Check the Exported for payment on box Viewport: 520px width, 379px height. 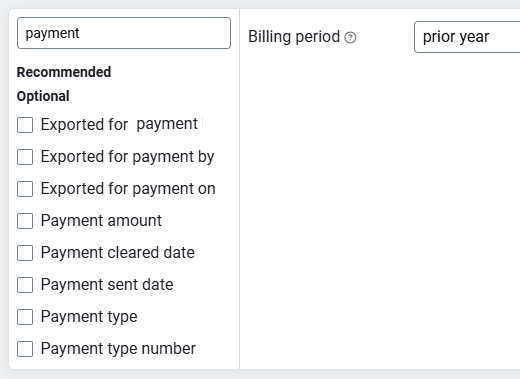click(x=25, y=189)
